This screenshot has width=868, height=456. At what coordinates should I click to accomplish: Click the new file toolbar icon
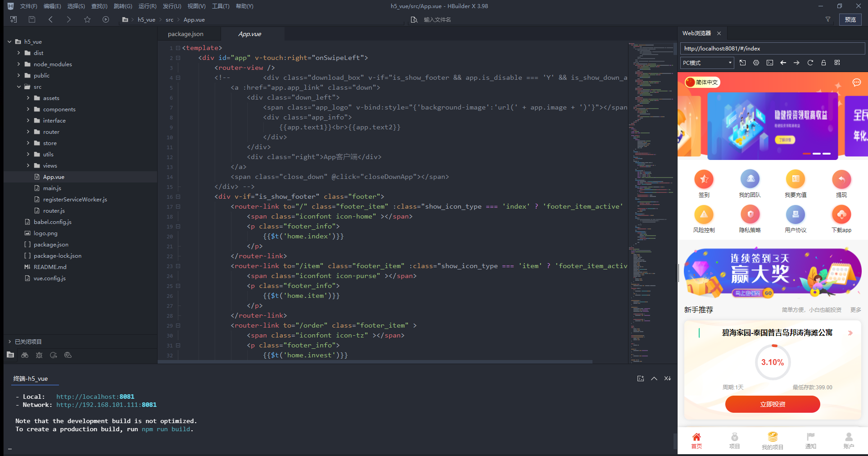(14, 19)
